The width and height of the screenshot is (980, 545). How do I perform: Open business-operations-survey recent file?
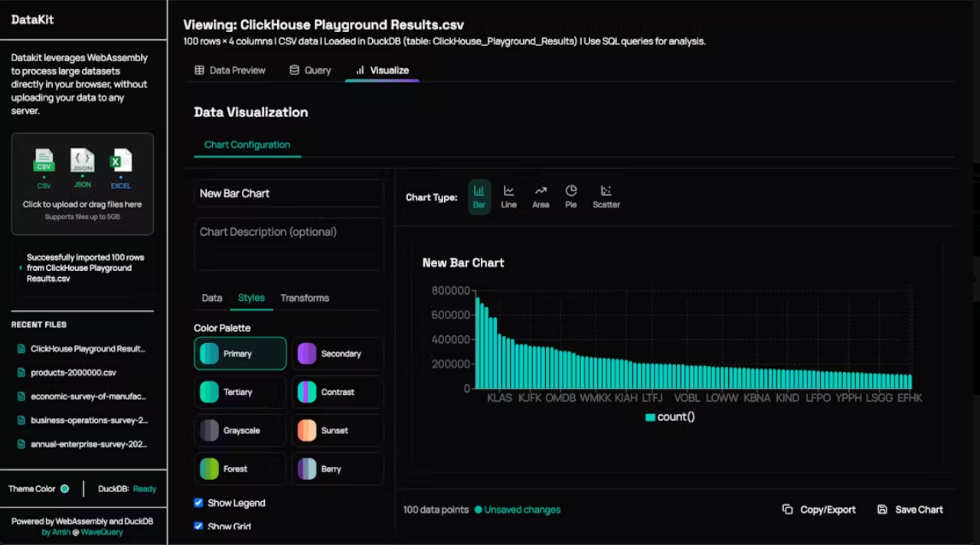tap(82, 420)
